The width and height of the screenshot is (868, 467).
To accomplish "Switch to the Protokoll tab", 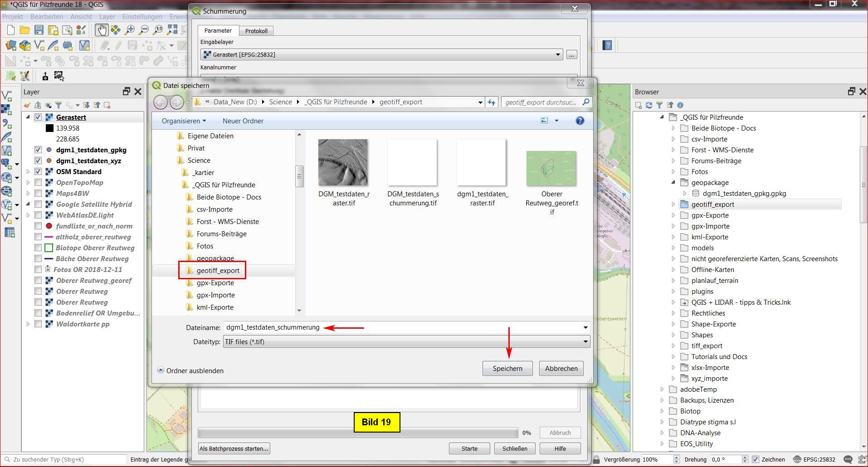I will point(256,31).
